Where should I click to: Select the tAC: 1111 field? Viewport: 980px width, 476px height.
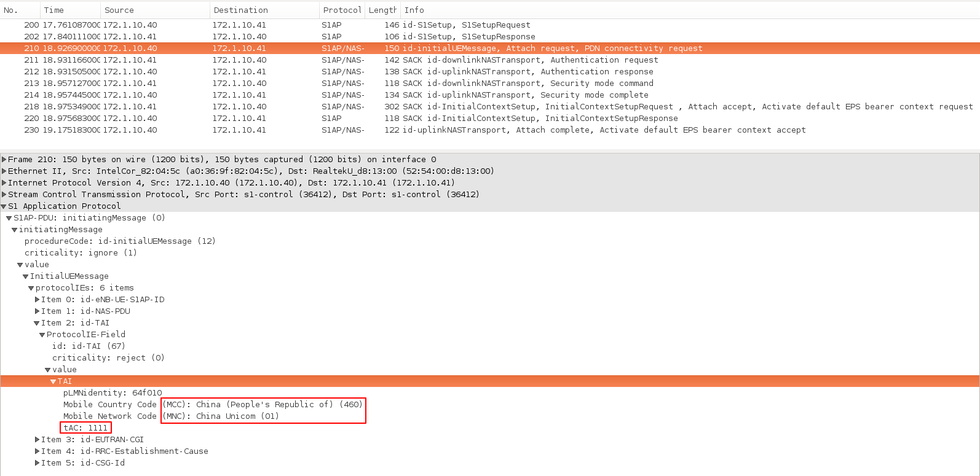[85, 428]
